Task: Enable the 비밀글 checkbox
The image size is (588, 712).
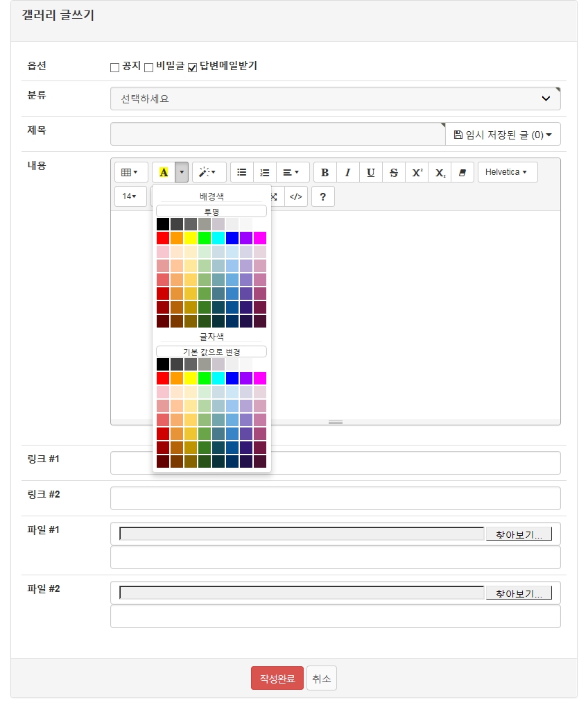Action: tap(148, 67)
